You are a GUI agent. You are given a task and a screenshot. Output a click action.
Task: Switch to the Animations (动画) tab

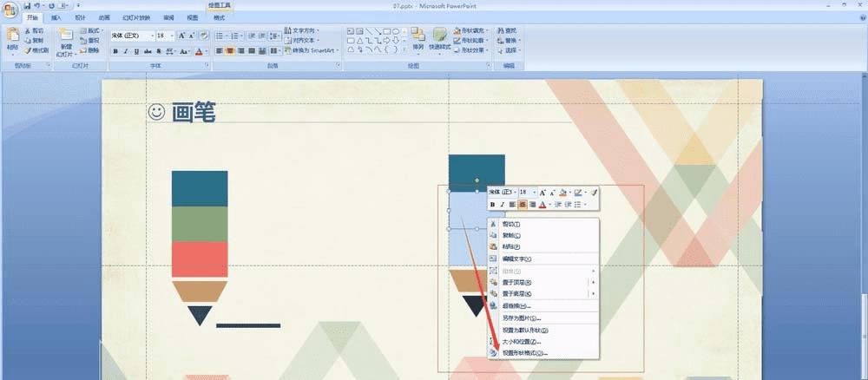pyautogui.click(x=104, y=17)
